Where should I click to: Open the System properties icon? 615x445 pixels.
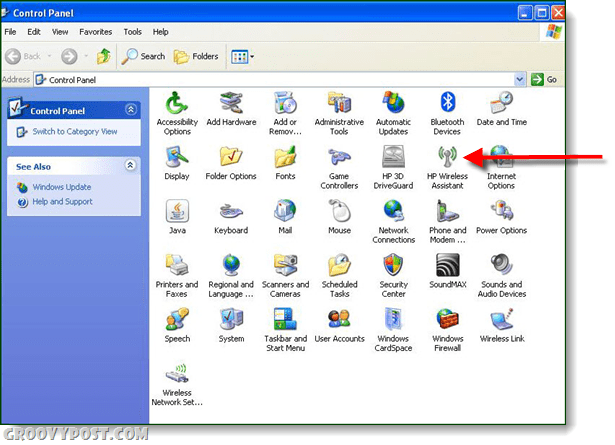click(231, 319)
